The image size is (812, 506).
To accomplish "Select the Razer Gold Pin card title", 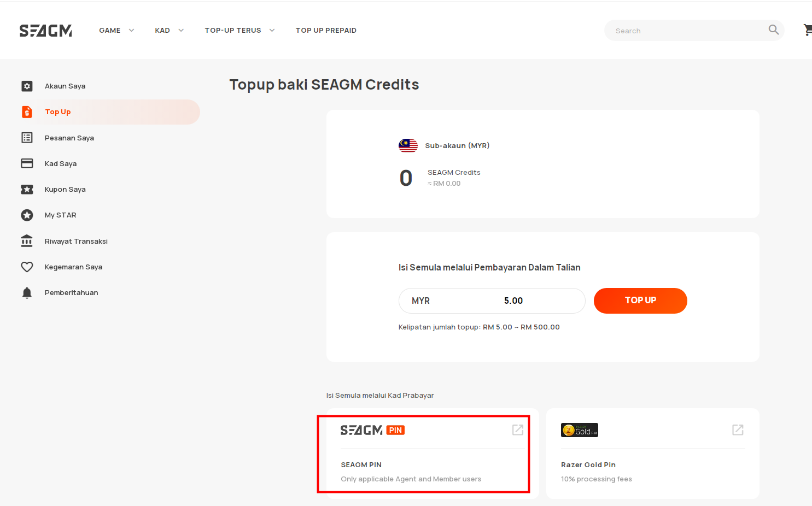I will [588, 465].
